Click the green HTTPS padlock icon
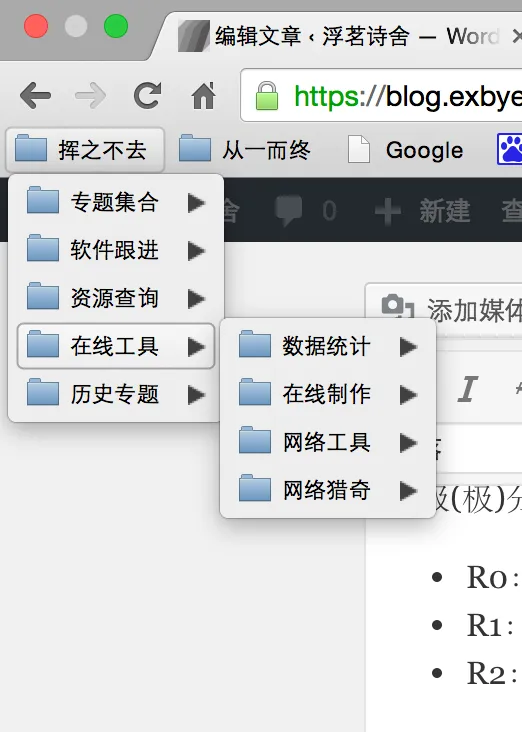The width and height of the screenshot is (522, 732). point(267,96)
